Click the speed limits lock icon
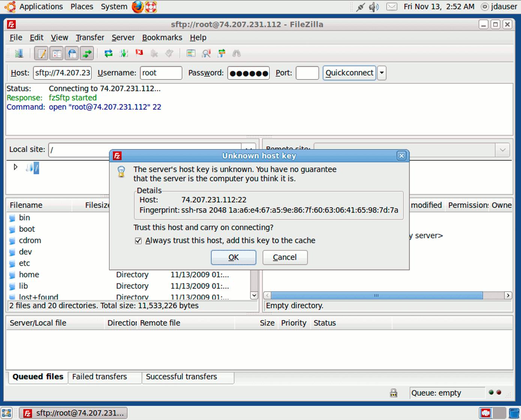 coord(393,393)
